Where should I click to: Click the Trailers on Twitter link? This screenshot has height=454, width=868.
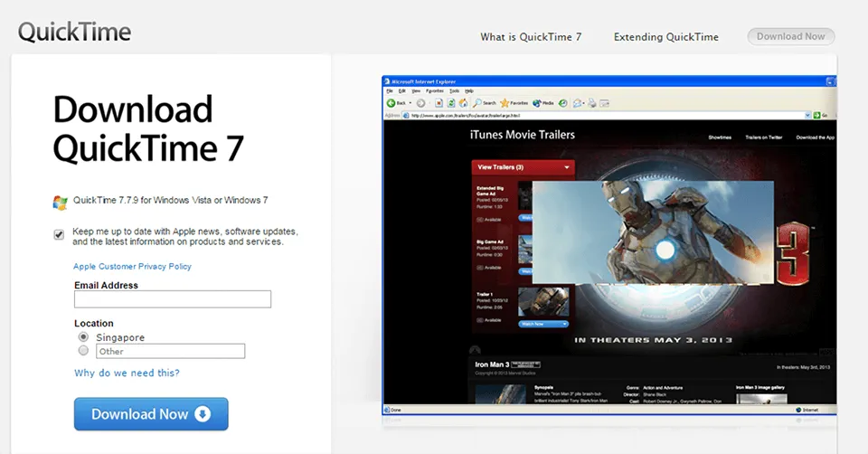(x=763, y=137)
